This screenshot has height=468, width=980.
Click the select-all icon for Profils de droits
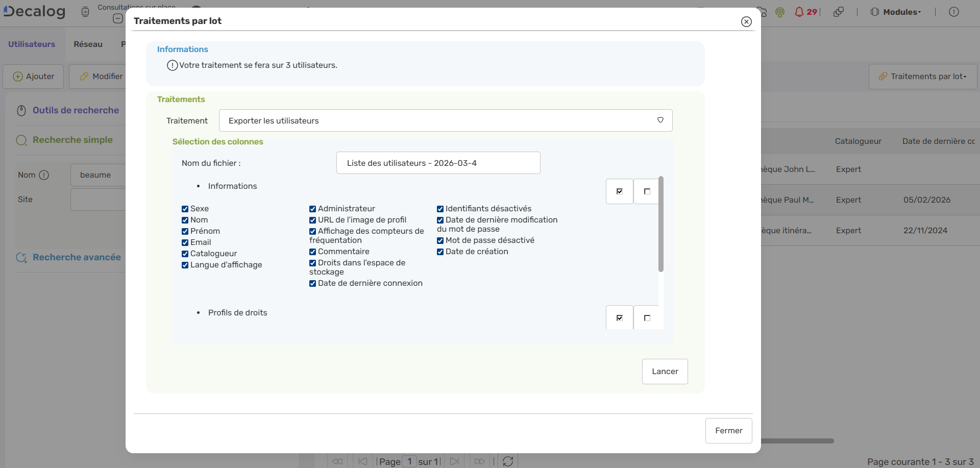[620, 318]
